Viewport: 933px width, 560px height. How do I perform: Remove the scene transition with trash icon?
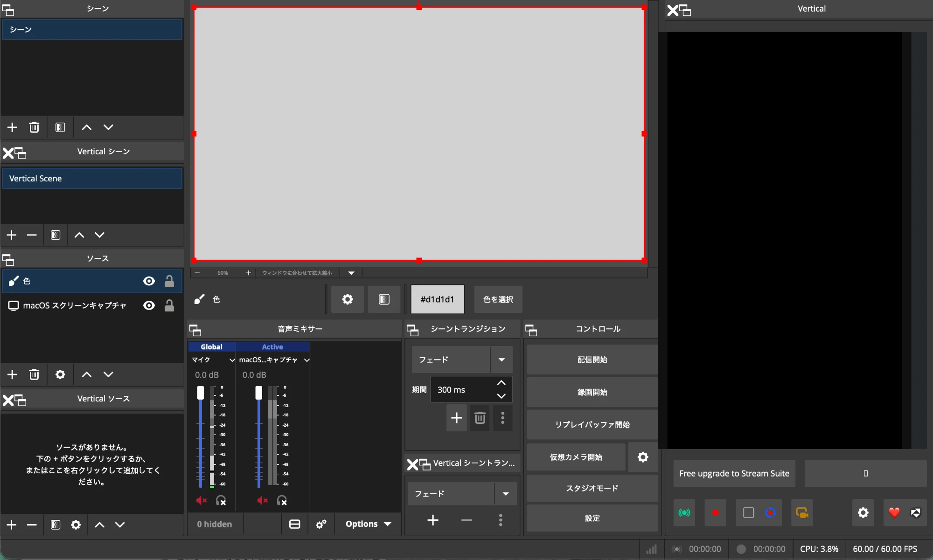480,418
